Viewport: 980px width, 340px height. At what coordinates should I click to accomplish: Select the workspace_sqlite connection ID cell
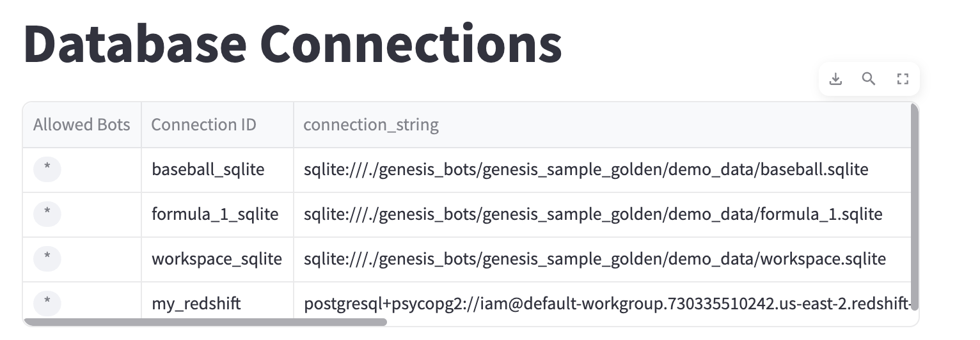tap(217, 259)
